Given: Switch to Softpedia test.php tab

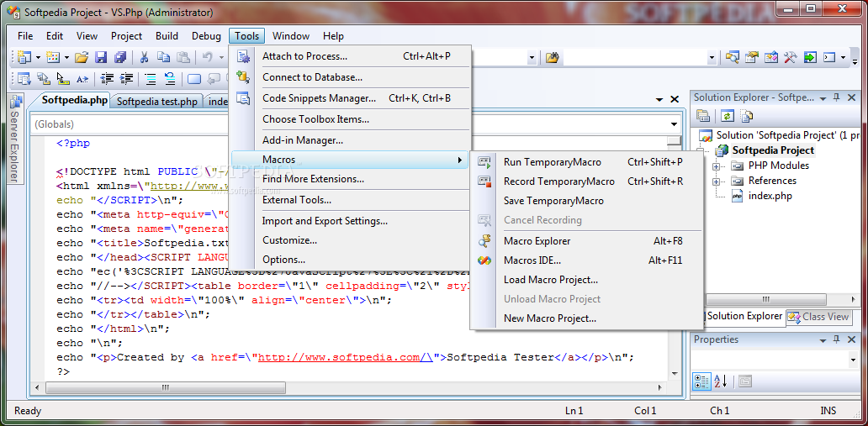Looking at the screenshot, I should [x=156, y=101].
